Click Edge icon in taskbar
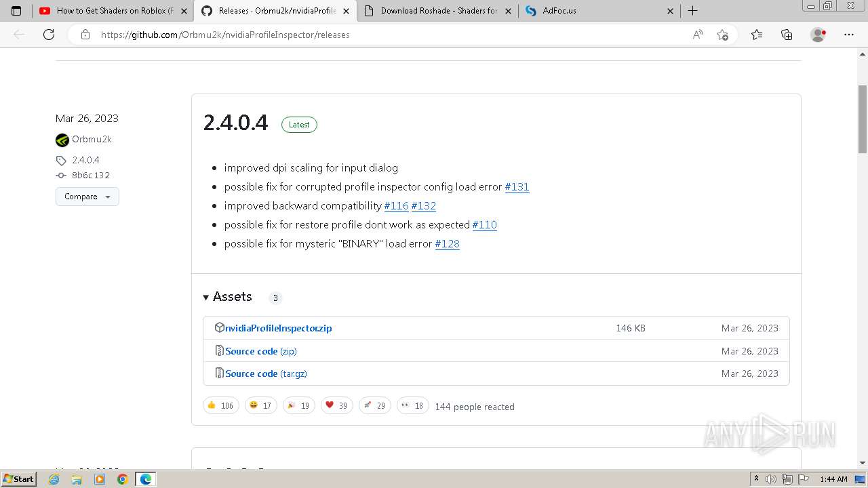The width and height of the screenshot is (868, 488). (146, 479)
